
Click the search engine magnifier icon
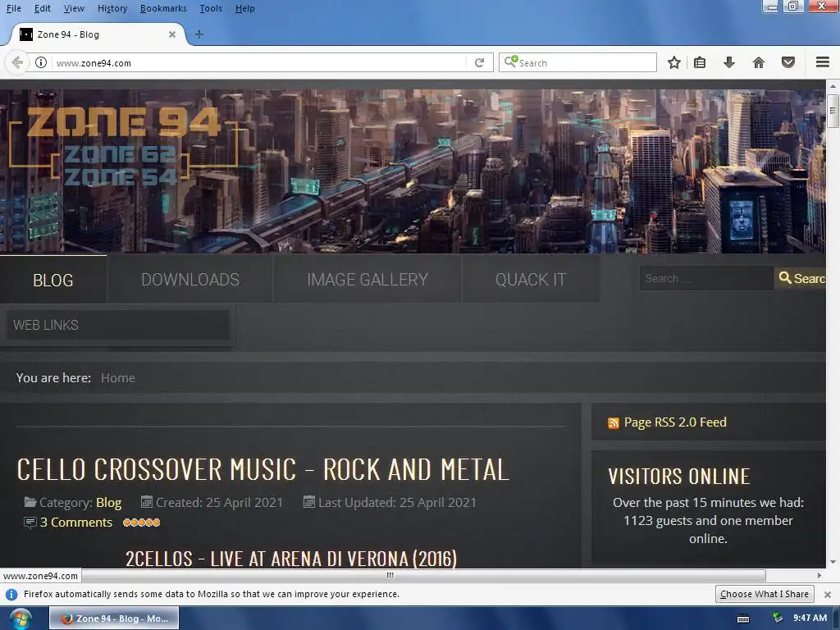[510, 61]
